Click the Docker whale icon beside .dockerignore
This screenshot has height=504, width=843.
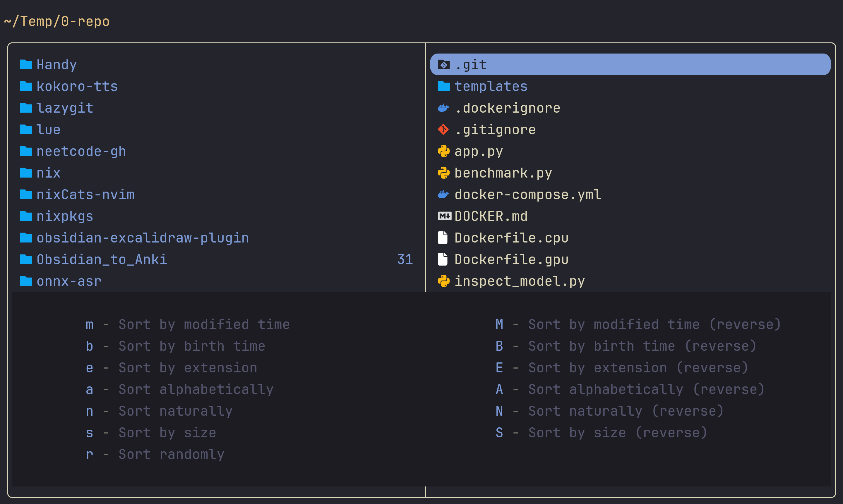click(x=444, y=108)
